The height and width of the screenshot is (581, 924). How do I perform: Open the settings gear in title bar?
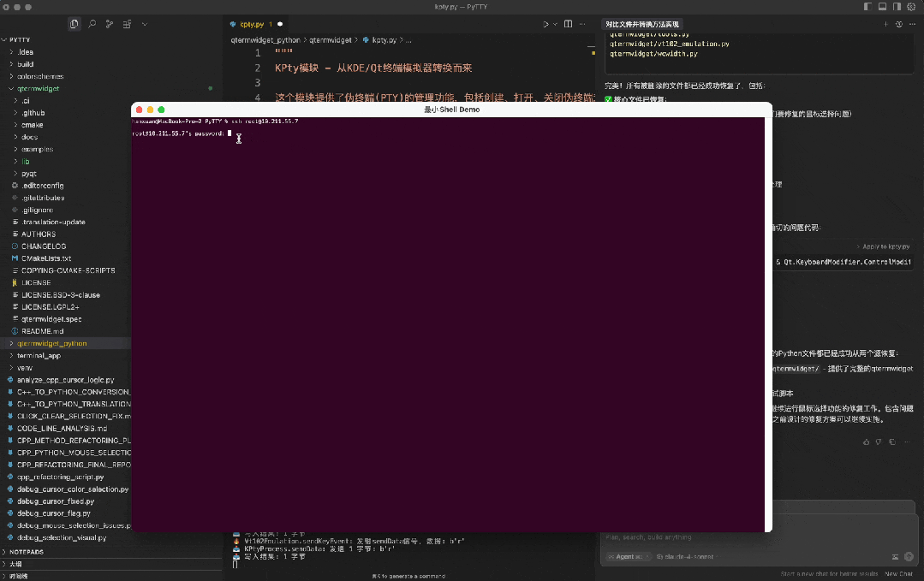click(x=912, y=7)
